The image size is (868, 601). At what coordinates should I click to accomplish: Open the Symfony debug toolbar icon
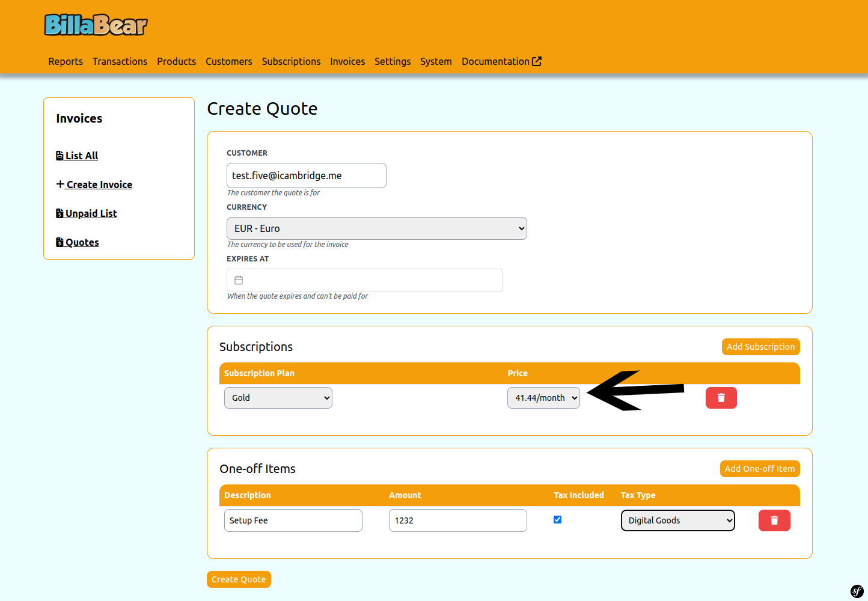(857, 591)
